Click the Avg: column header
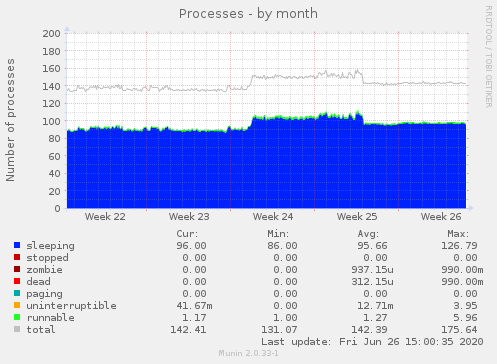497x364 pixels. [x=368, y=234]
